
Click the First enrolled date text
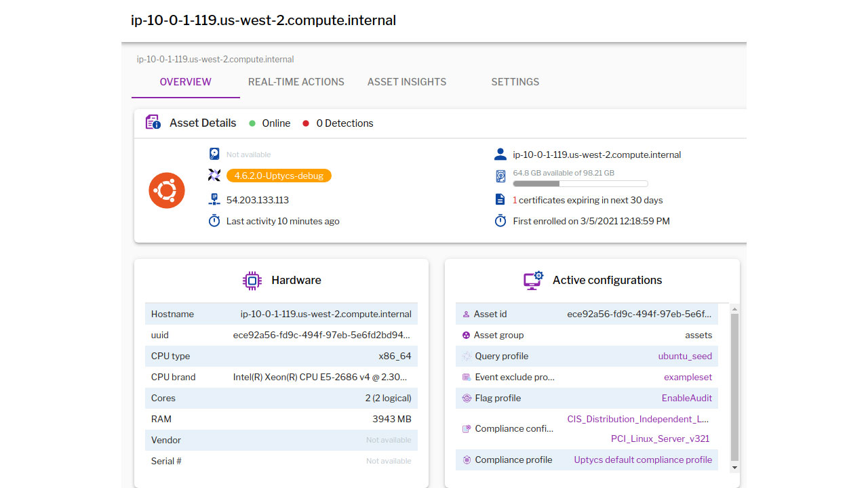pos(591,222)
